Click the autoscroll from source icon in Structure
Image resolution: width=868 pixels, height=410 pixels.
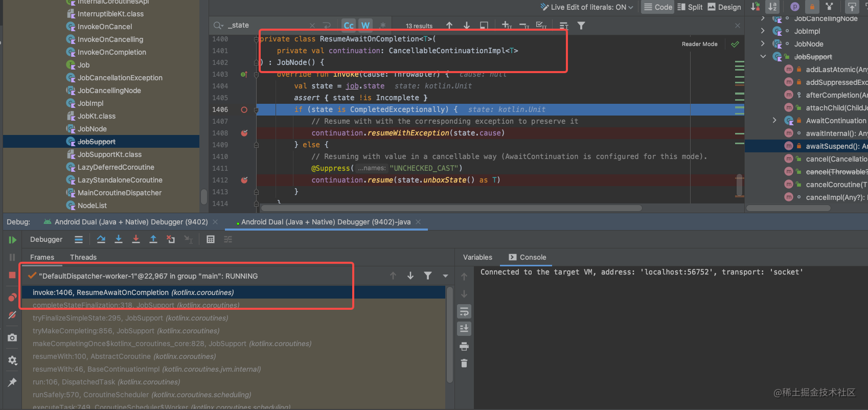pos(852,7)
